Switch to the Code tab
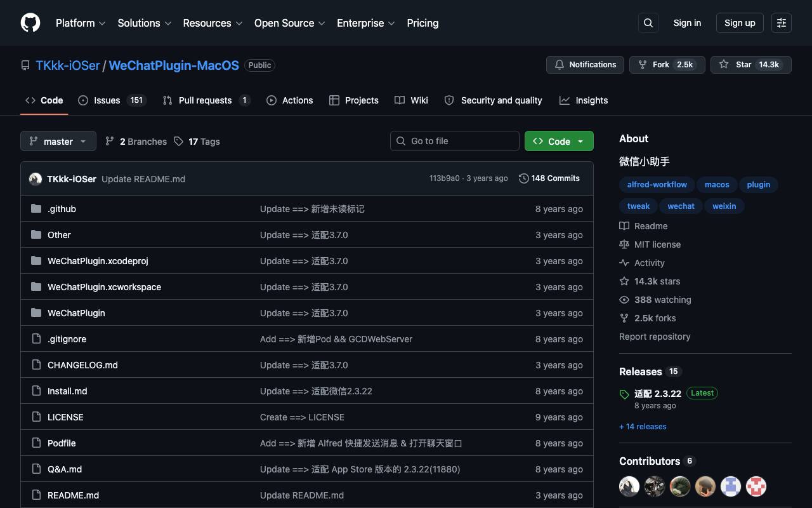Viewport: 812px width, 508px height. coord(44,100)
